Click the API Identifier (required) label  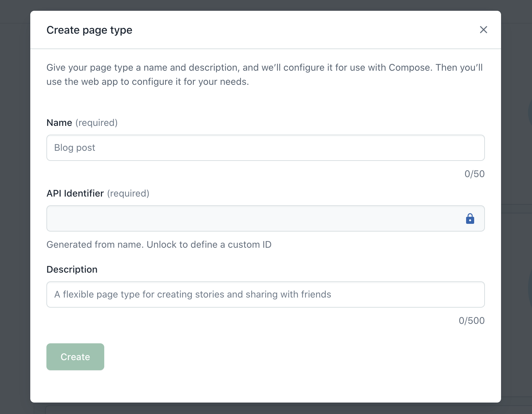click(x=98, y=194)
